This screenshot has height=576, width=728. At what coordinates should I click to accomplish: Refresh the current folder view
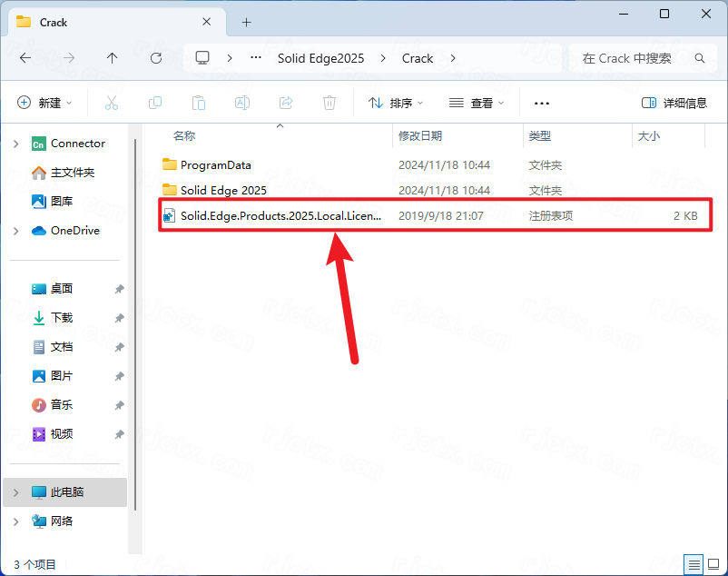(x=156, y=58)
